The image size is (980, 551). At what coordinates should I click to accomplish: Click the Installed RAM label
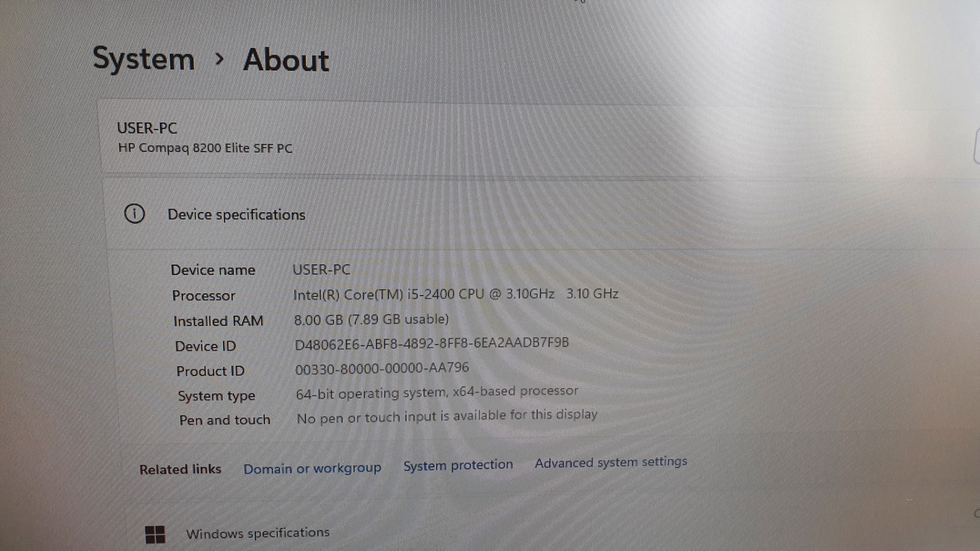click(218, 321)
